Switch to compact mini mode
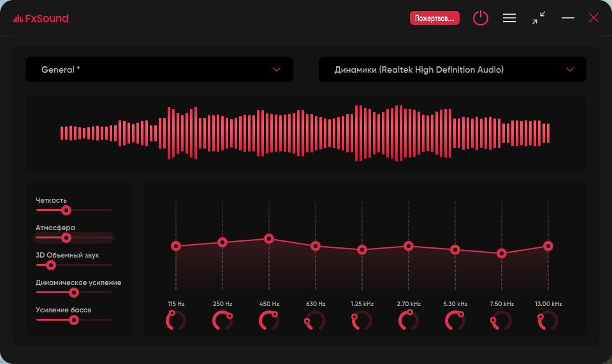612x364 pixels. click(x=539, y=18)
